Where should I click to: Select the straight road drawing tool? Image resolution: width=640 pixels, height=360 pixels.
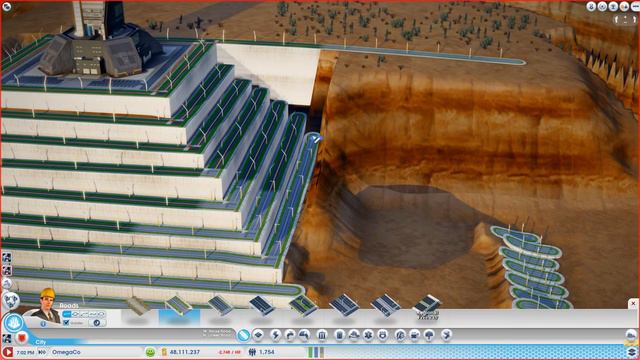coord(67,314)
